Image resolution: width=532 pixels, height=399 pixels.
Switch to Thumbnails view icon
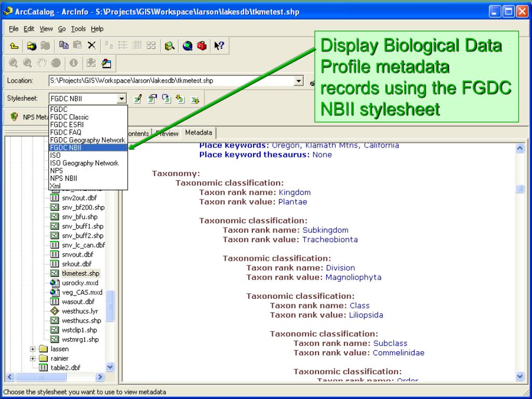click(151, 45)
